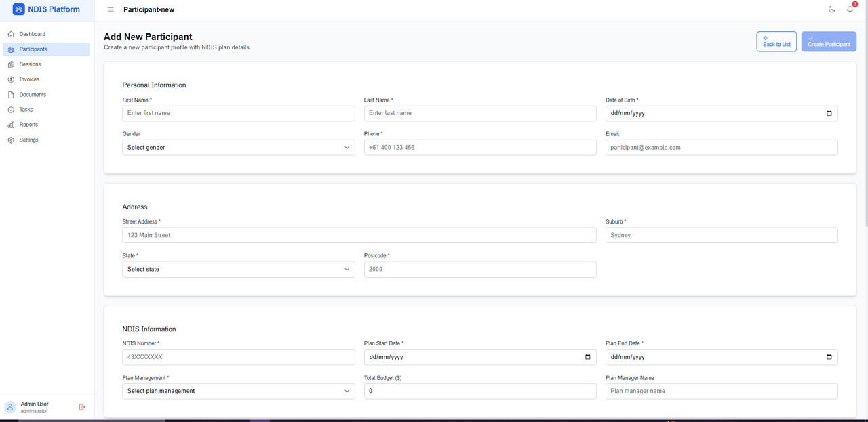868x422 pixels.
Task: Click the Invoices dollar icon
Action: pyautogui.click(x=11, y=79)
